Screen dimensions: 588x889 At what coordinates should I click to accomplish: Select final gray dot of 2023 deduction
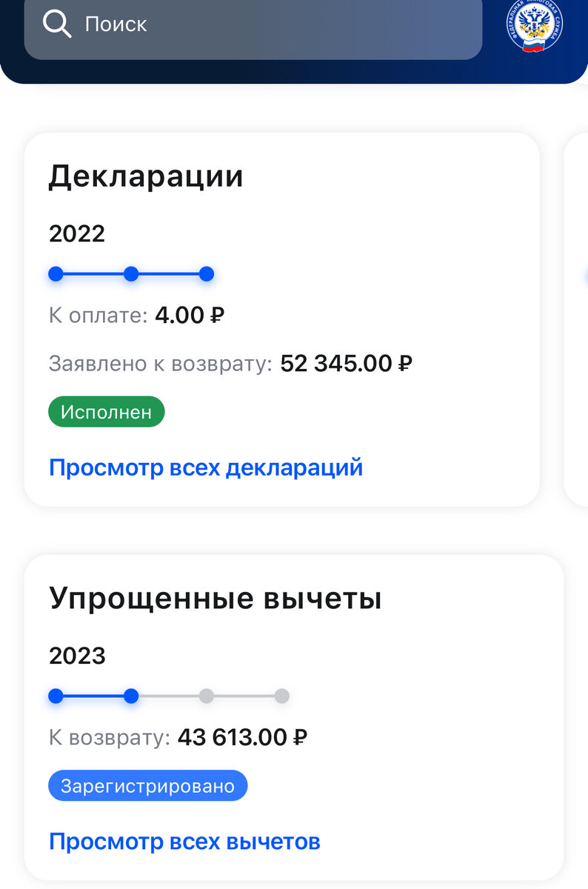281,696
